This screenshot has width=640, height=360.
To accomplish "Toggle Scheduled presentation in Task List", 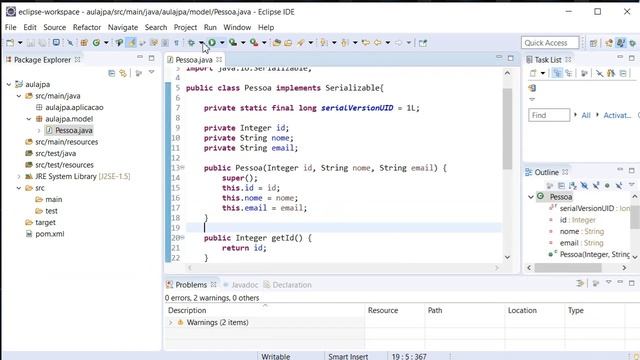I will 569,73.
